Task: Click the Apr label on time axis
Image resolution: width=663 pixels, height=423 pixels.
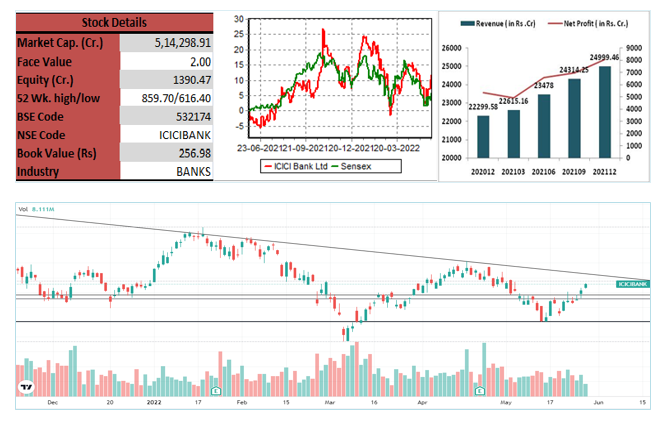Action: (x=422, y=402)
